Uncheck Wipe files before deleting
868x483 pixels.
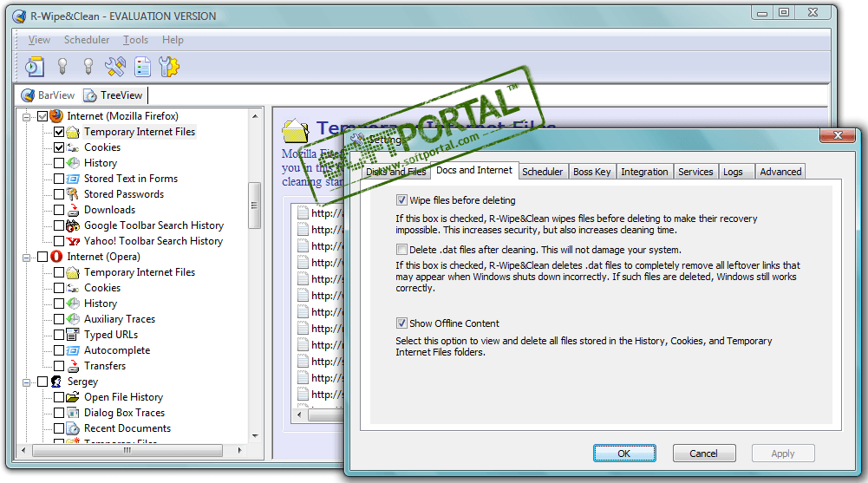click(x=401, y=200)
